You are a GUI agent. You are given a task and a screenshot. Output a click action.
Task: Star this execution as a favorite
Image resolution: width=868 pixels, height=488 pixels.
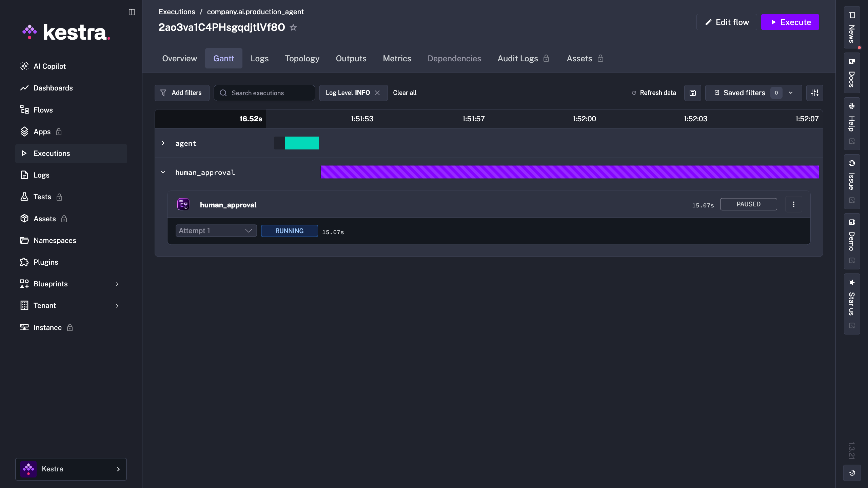click(293, 27)
